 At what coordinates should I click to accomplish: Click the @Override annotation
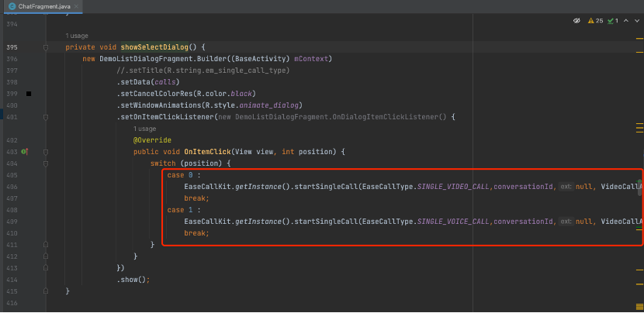[152, 140]
